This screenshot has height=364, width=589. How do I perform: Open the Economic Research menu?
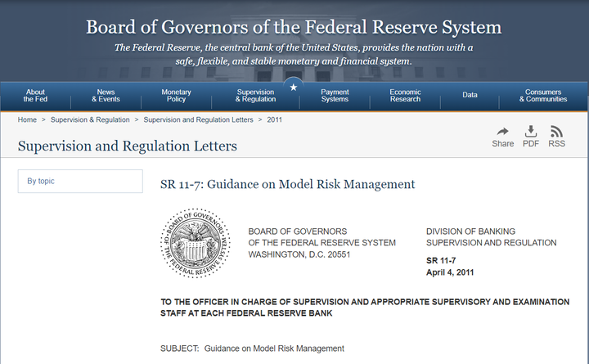(x=405, y=96)
